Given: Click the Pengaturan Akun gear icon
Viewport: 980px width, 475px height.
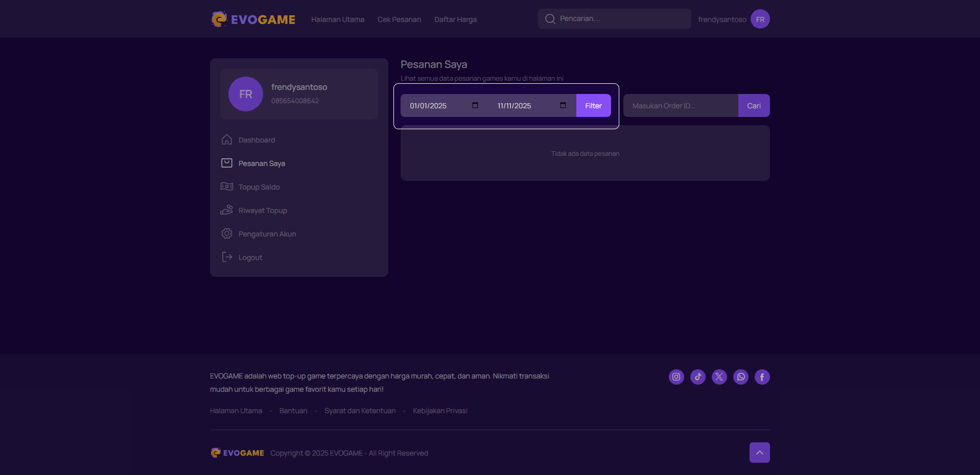Looking at the screenshot, I should click(x=227, y=233).
